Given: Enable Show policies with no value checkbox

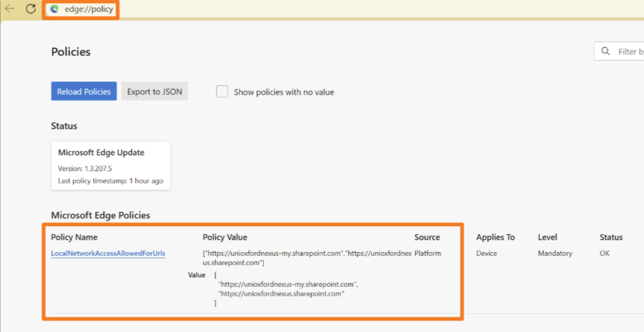Looking at the screenshot, I should coord(222,92).
